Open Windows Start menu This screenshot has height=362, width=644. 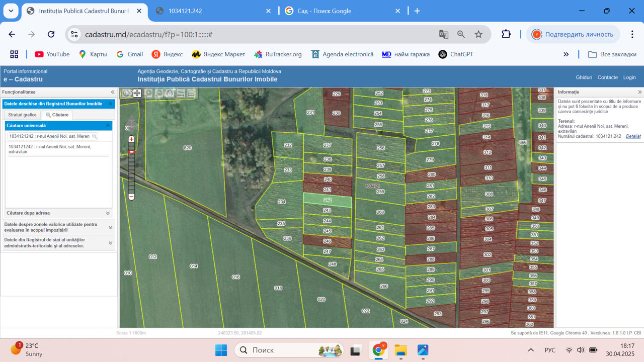(221, 350)
